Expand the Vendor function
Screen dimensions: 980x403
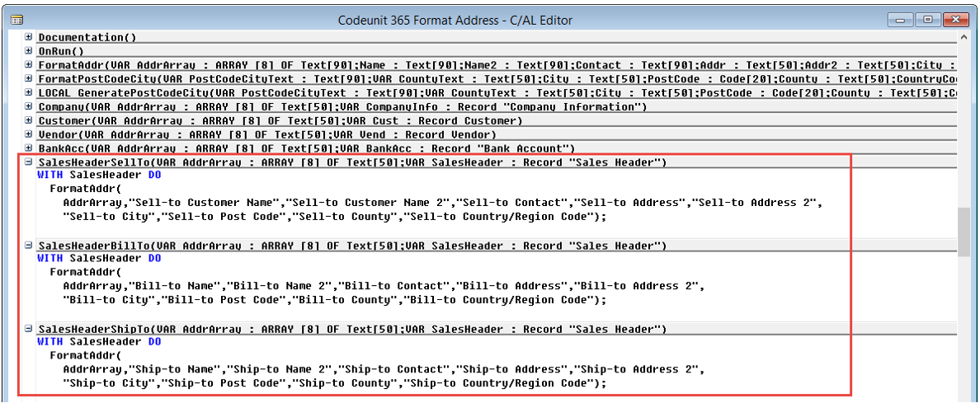29,135
